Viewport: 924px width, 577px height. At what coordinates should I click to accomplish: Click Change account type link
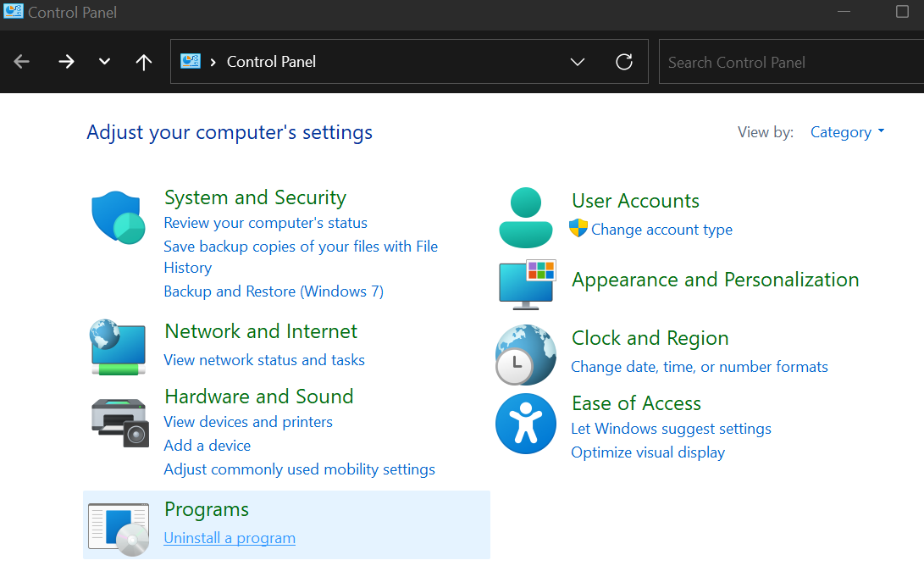coord(661,230)
